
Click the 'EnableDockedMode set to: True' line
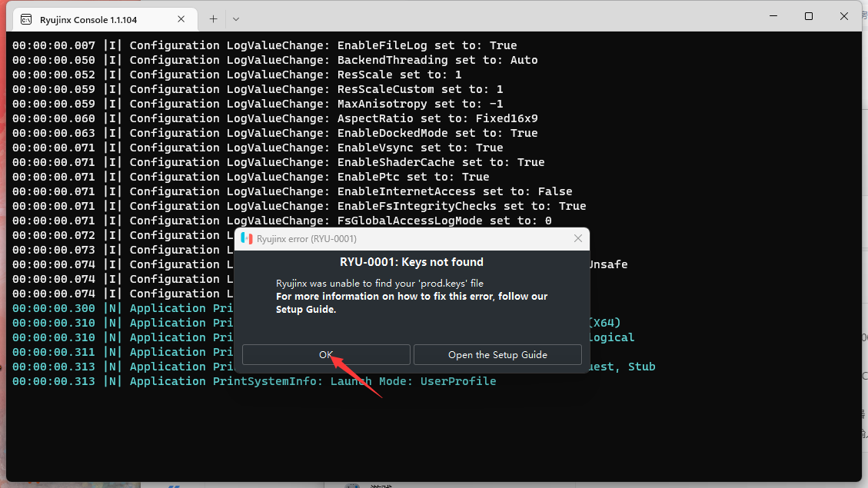point(275,133)
